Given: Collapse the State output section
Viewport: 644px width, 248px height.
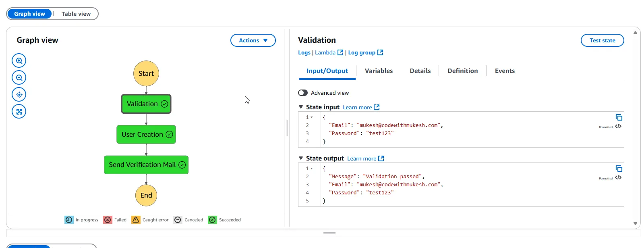Looking at the screenshot, I should coord(301,158).
